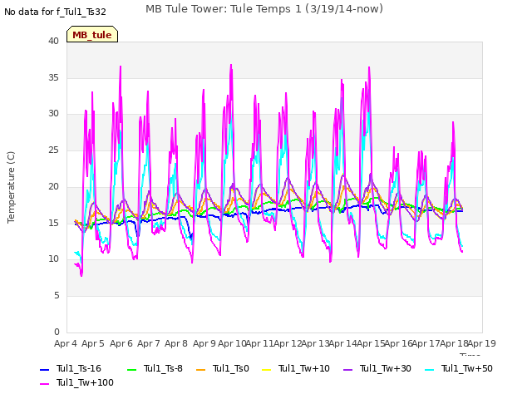Click the Tul1_Ts0 legend entry
Image resolution: width=532 pixels, height=399 pixels.
223,368
